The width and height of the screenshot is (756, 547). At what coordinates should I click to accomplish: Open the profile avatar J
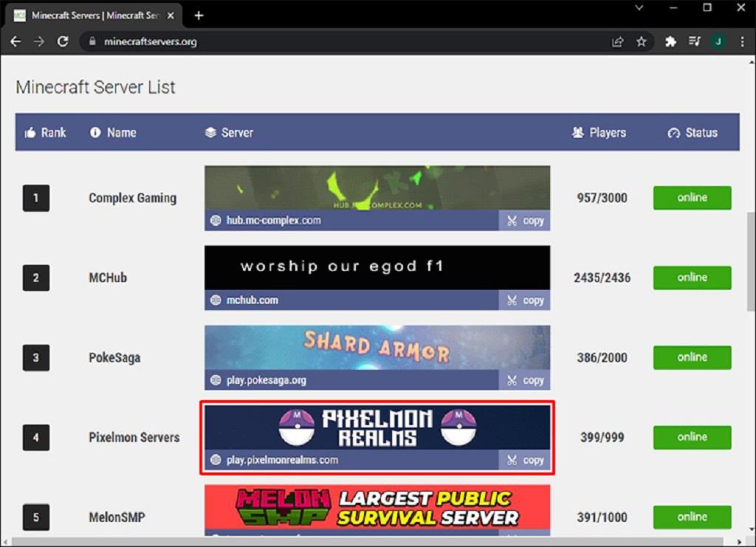coord(718,42)
